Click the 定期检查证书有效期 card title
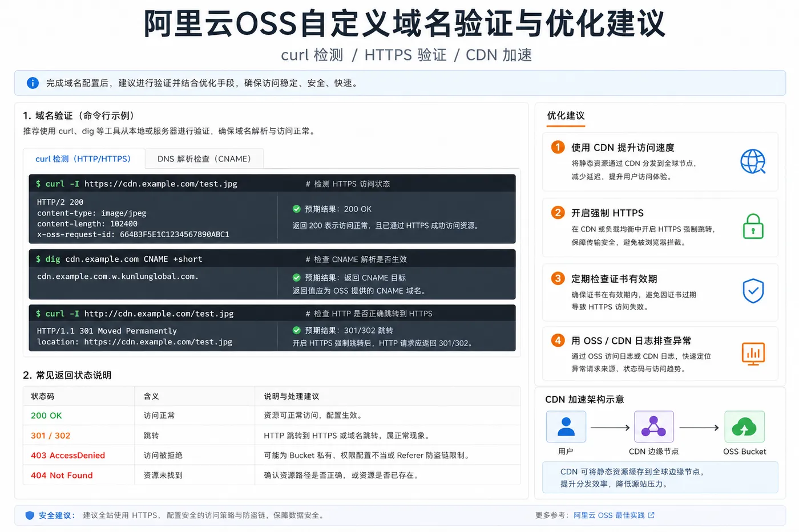Viewport: 799px width, 532px height. 614,279
